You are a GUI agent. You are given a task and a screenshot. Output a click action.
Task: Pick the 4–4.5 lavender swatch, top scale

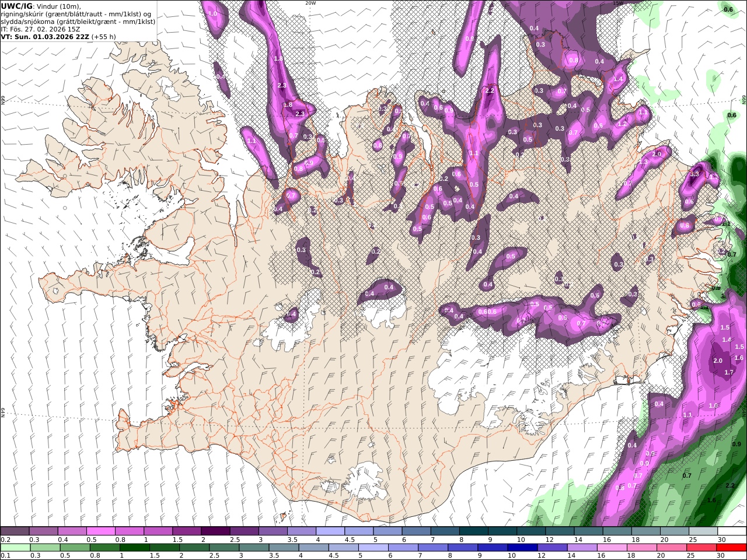pyautogui.click(x=330, y=531)
